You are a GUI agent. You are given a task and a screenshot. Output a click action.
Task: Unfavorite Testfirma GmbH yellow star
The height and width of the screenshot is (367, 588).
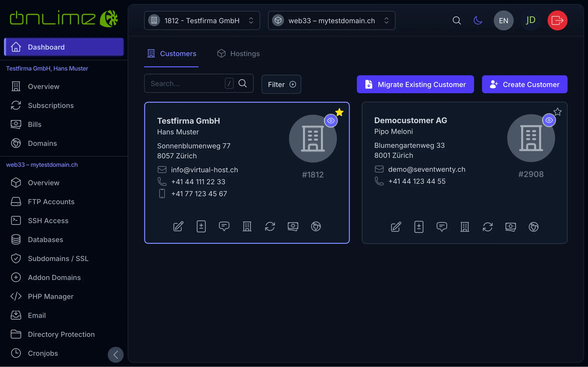click(x=339, y=112)
